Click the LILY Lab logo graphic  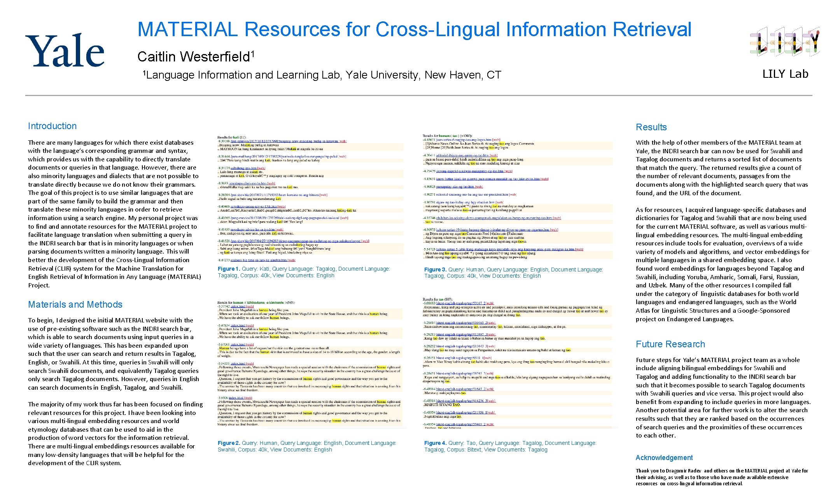tap(784, 42)
